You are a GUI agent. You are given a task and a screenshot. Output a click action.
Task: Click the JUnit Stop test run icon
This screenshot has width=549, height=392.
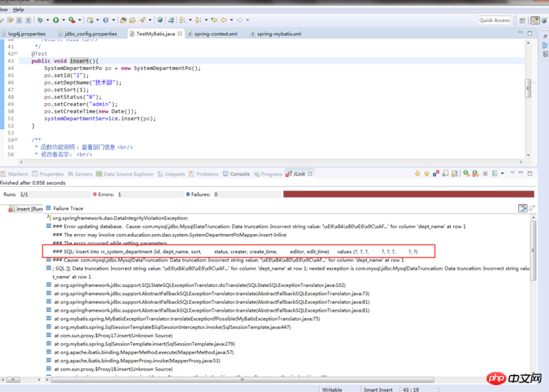485,174
